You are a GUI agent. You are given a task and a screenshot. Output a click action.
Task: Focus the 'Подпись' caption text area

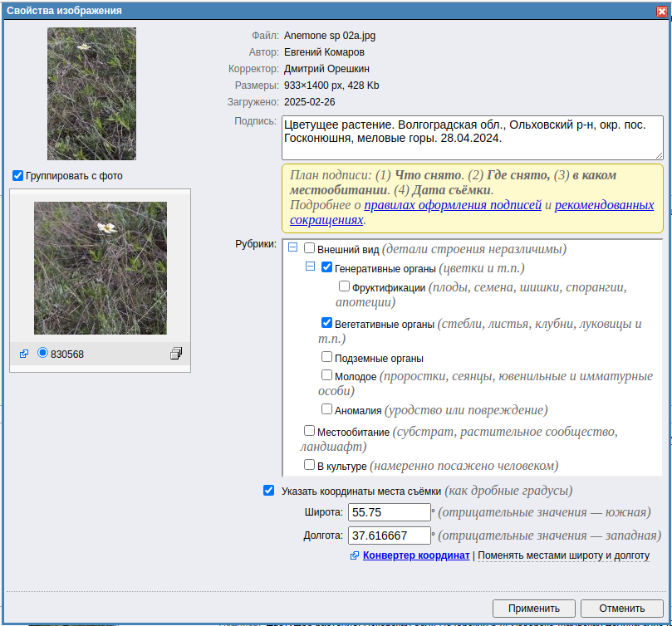(x=473, y=138)
